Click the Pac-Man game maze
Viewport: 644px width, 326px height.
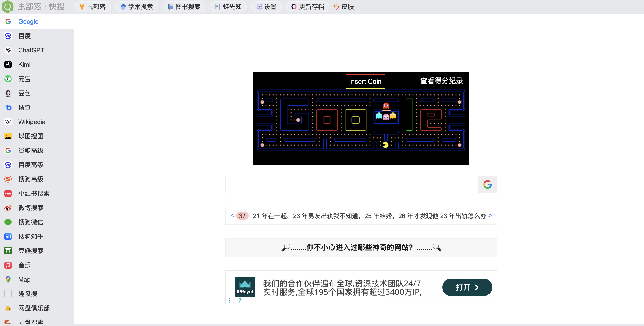(361, 120)
